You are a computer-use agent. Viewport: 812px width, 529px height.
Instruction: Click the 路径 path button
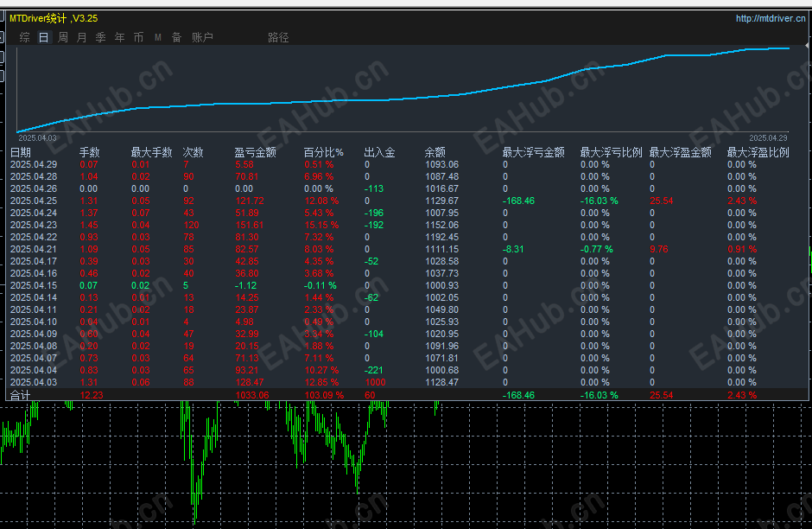click(x=278, y=37)
